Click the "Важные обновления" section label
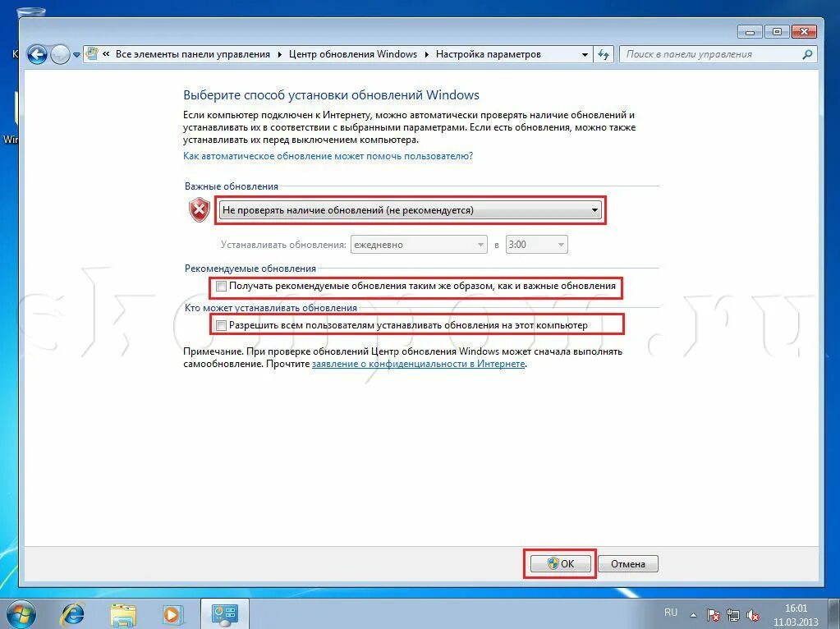Viewport: 840px width, 629px height. (x=232, y=186)
